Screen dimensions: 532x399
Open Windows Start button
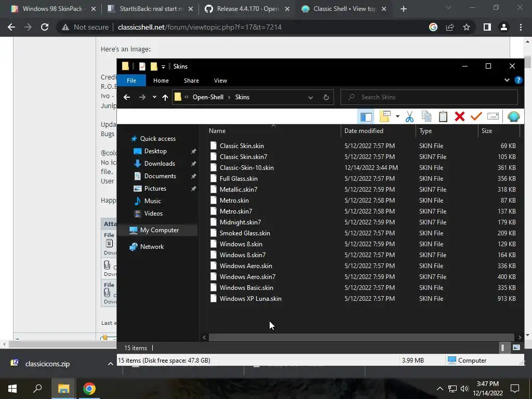point(12,389)
